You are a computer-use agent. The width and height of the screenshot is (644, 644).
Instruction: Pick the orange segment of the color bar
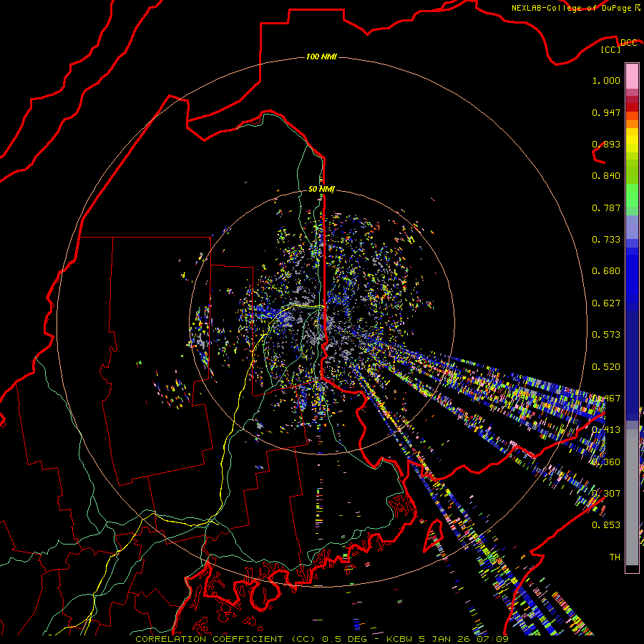(632, 124)
